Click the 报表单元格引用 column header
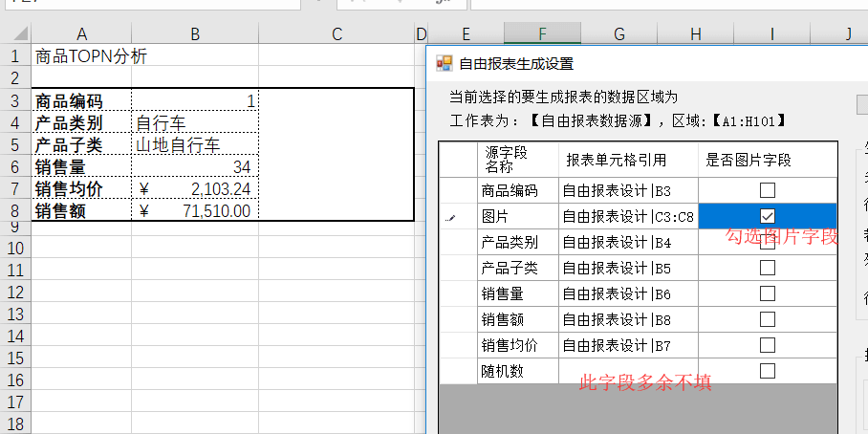The width and height of the screenshot is (868, 434). (x=628, y=160)
